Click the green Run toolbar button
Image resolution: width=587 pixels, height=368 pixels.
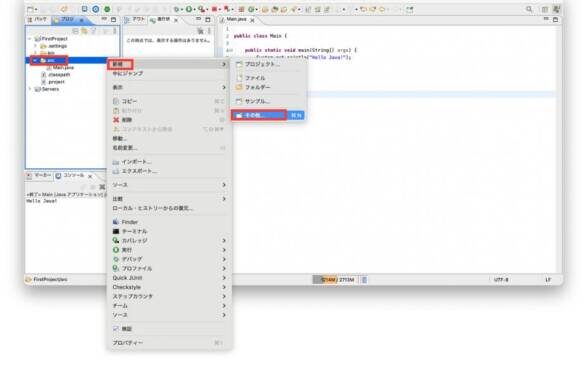coord(189,9)
